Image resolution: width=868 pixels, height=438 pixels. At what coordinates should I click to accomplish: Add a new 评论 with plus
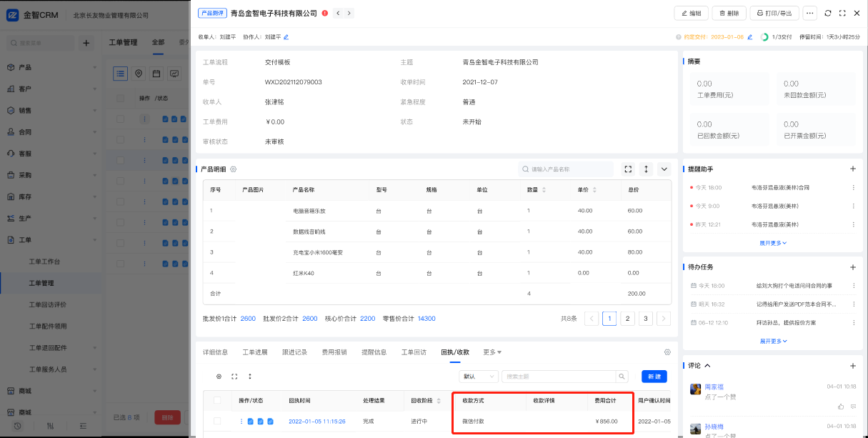click(x=852, y=365)
